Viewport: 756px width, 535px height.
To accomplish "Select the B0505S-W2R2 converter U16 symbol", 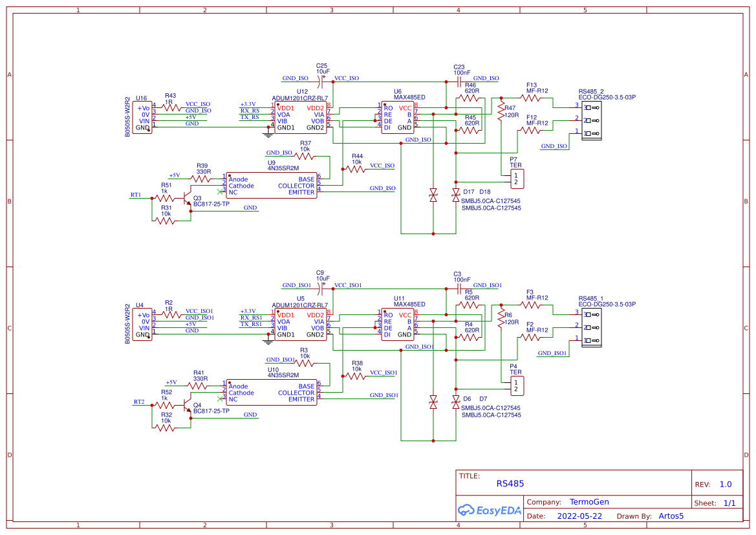I will pos(142,116).
